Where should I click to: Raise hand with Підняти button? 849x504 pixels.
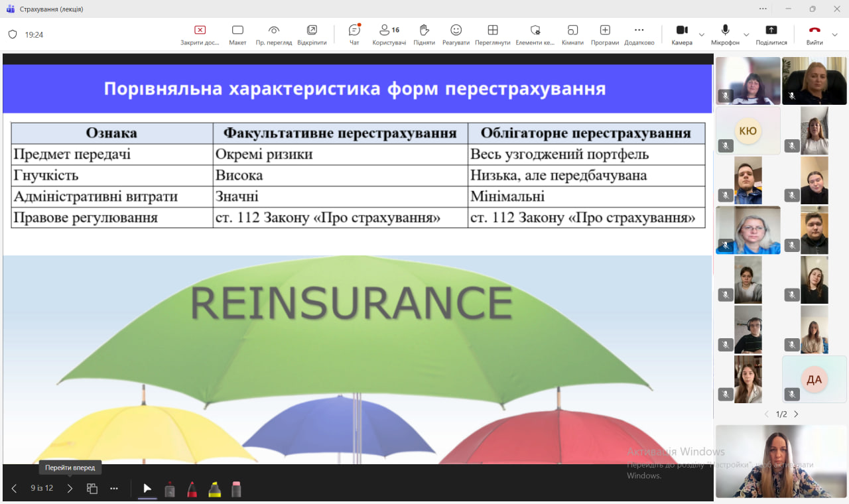click(x=424, y=34)
